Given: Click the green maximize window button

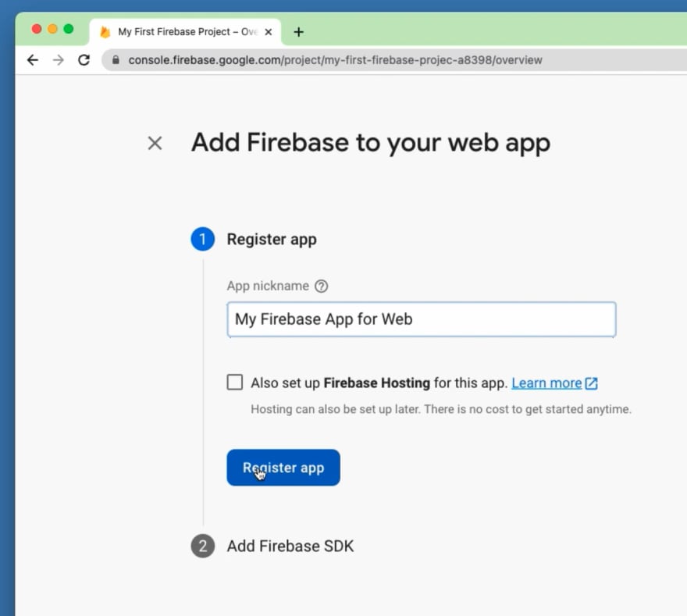Looking at the screenshot, I should [69, 29].
